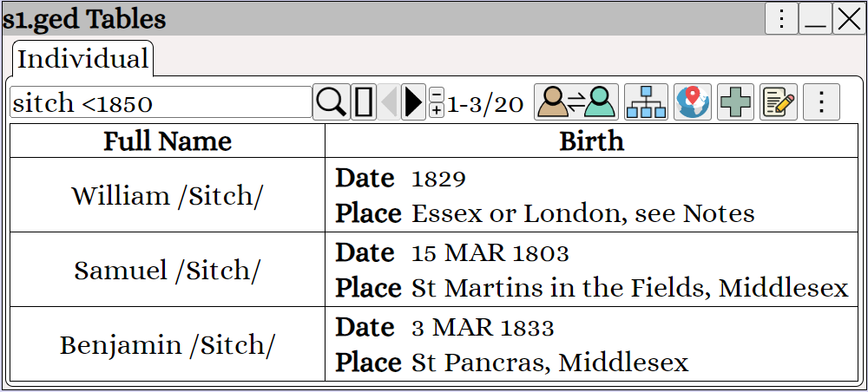The height and width of the screenshot is (392, 868).
Task: Click the minus stepper to reduce rows
Action: (437, 94)
